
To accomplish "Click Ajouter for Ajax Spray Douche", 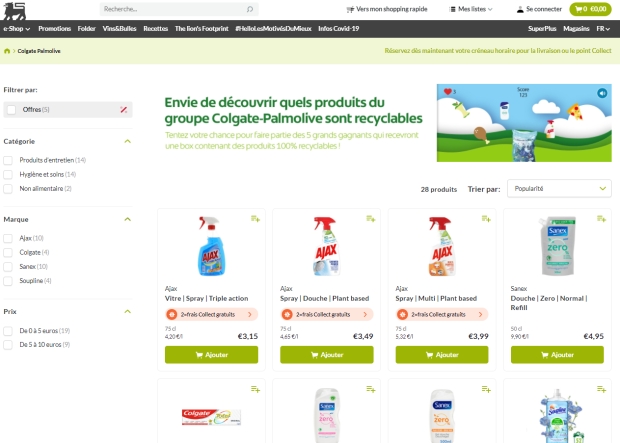I will tap(327, 355).
